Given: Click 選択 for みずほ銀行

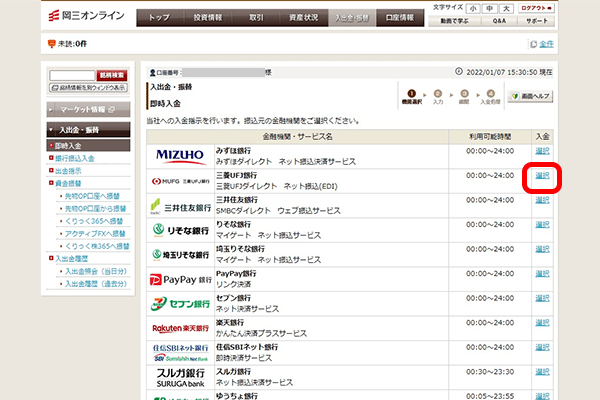Looking at the screenshot, I should (542, 151).
